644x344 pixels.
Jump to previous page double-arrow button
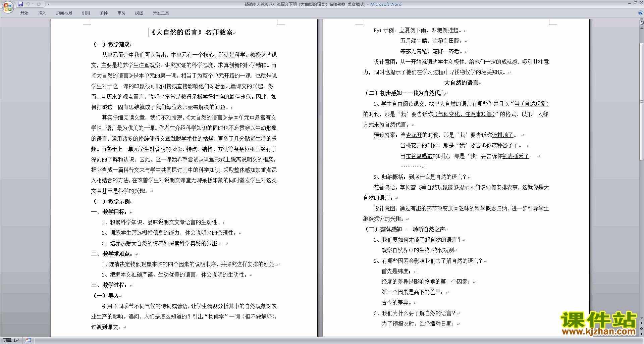click(x=641, y=324)
